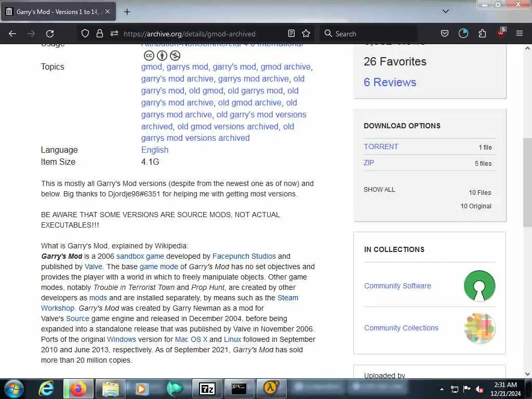Open a new browser tab
The height and width of the screenshot is (399, 532).
coord(127,12)
